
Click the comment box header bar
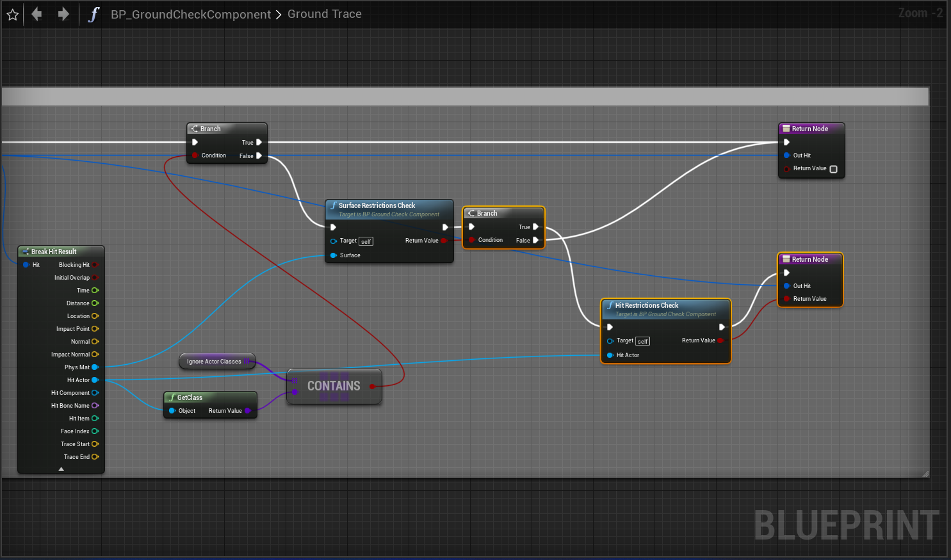tap(465, 97)
